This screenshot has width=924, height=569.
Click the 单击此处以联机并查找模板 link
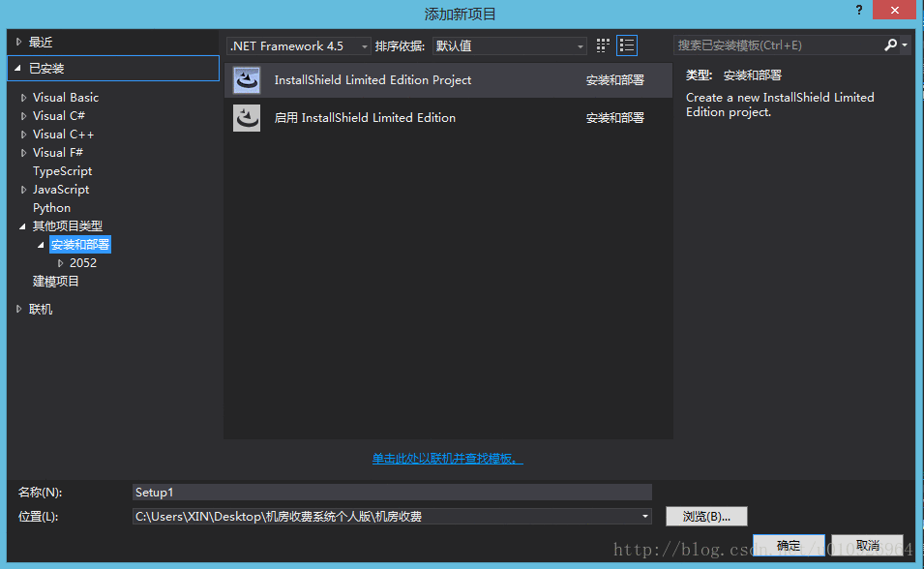point(447,458)
